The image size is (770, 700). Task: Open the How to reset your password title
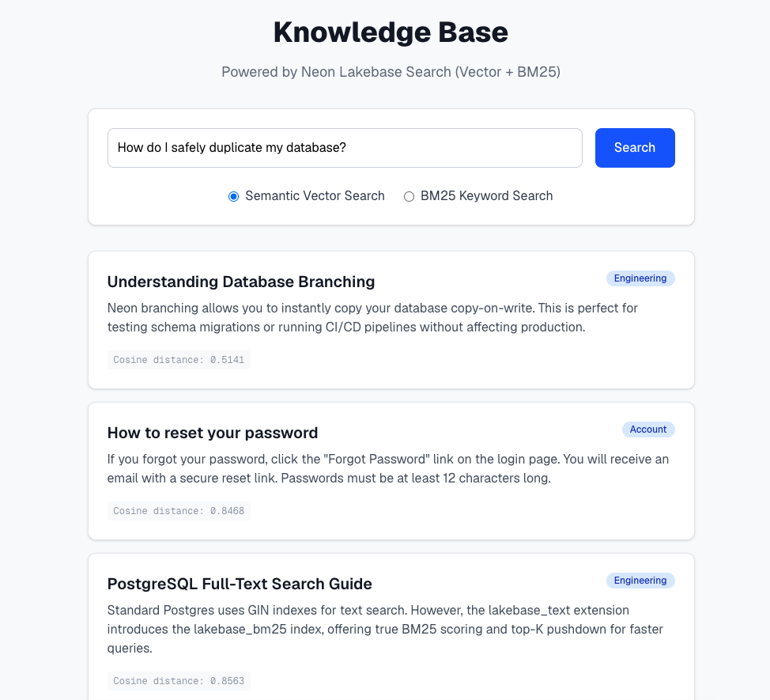[x=213, y=433]
